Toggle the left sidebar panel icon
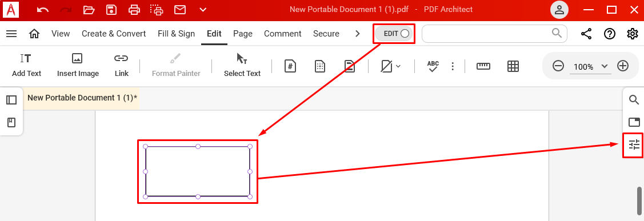 point(11,100)
